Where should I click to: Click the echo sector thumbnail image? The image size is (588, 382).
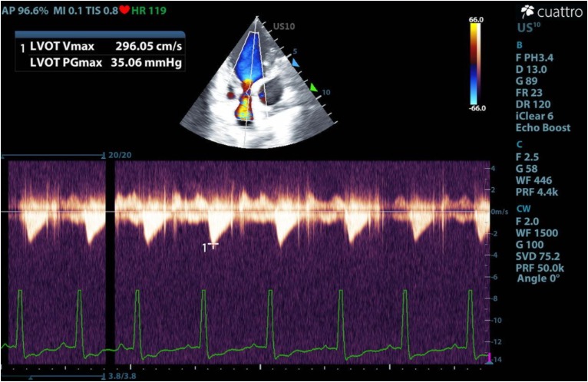point(257,82)
